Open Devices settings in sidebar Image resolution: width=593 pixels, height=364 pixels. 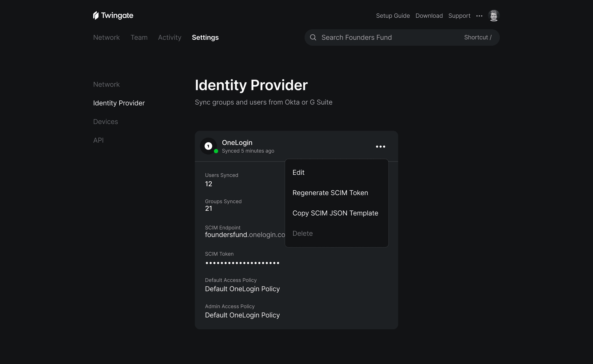tap(105, 122)
